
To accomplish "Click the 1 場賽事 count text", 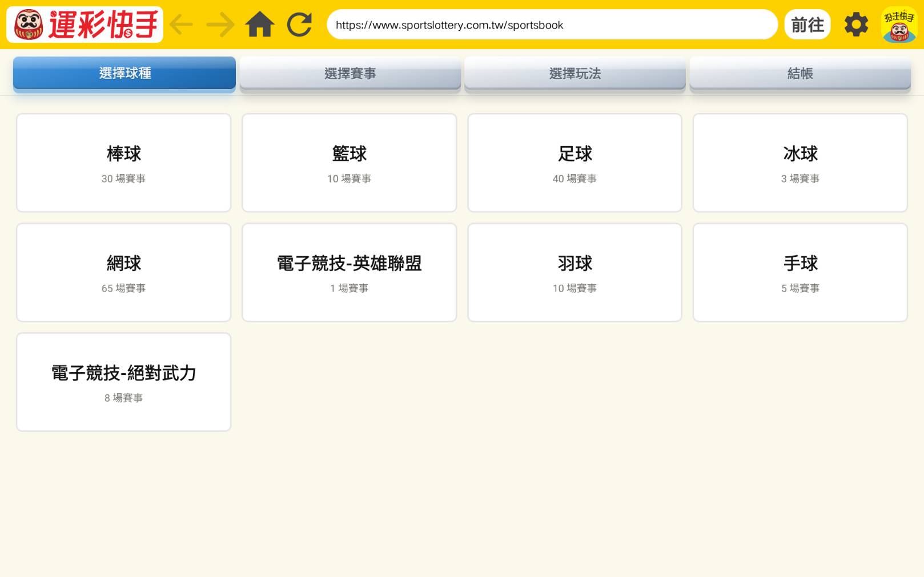I will [x=349, y=288].
